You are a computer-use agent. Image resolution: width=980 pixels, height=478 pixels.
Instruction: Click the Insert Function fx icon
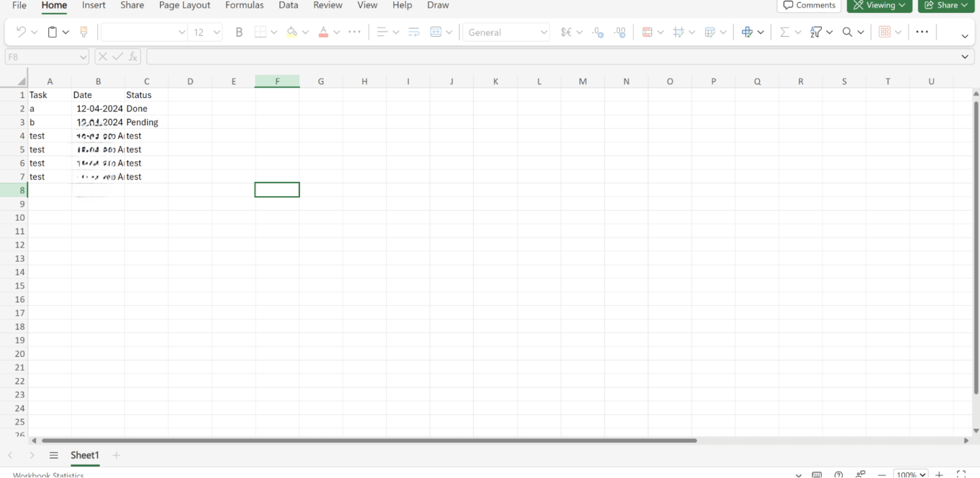pos(133,56)
